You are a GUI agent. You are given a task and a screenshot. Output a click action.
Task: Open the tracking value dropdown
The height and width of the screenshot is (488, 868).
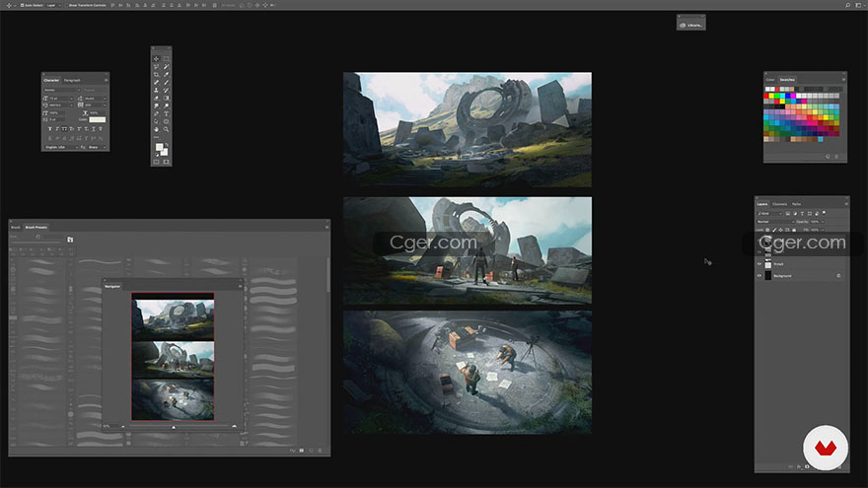96,105
